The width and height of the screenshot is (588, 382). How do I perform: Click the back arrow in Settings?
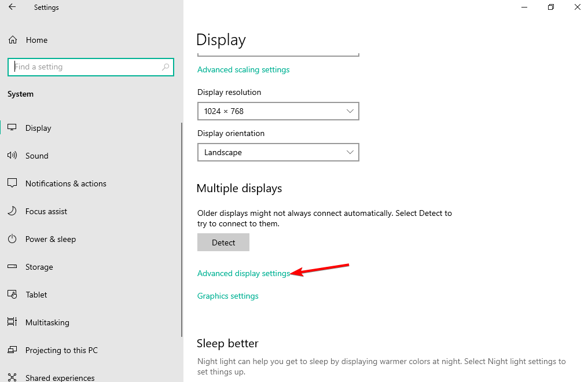(x=12, y=7)
